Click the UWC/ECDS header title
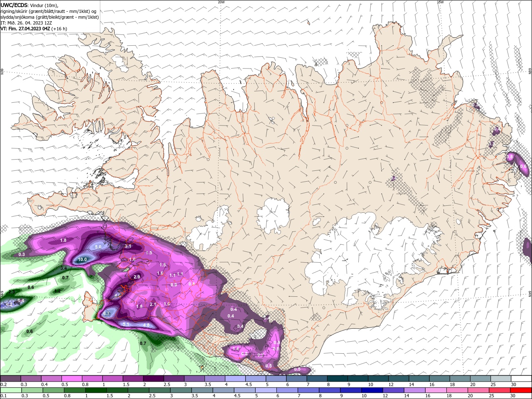Image resolution: width=532 pixels, height=399 pixels. (x=14, y=5)
